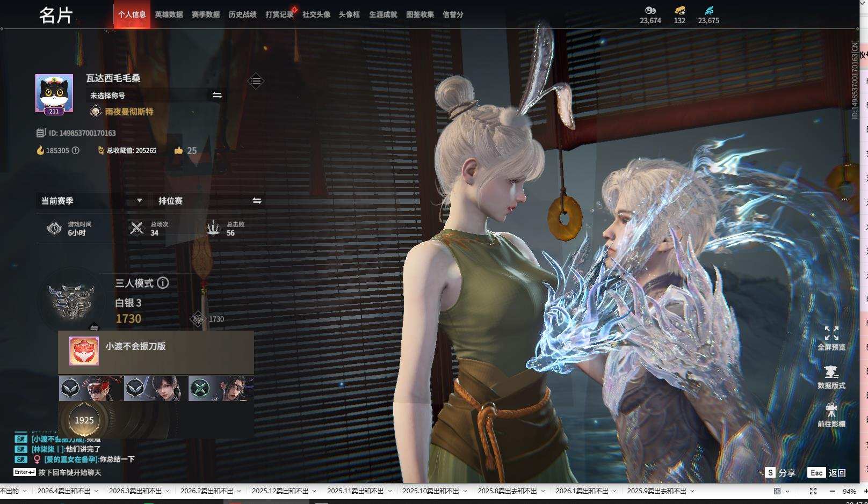The height and width of the screenshot is (504, 868).
Task: Zoom out the spreadsheet with minus button
Action: (x=833, y=491)
